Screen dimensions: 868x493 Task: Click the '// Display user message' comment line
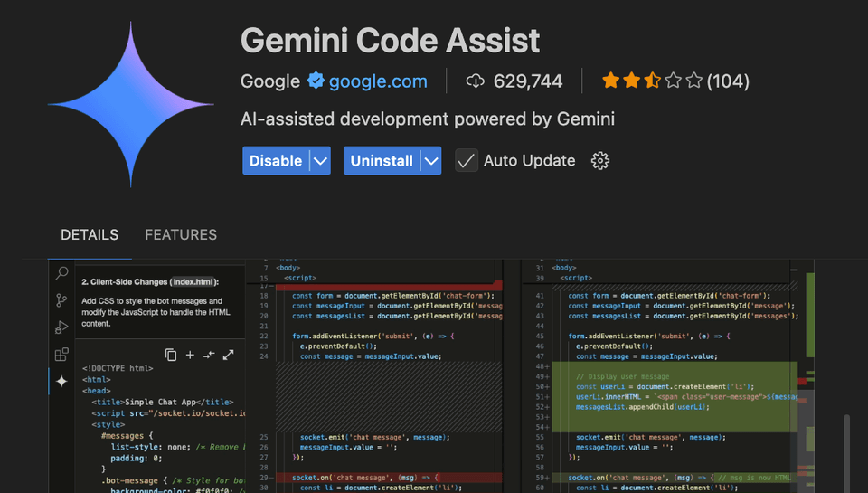click(623, 376)
